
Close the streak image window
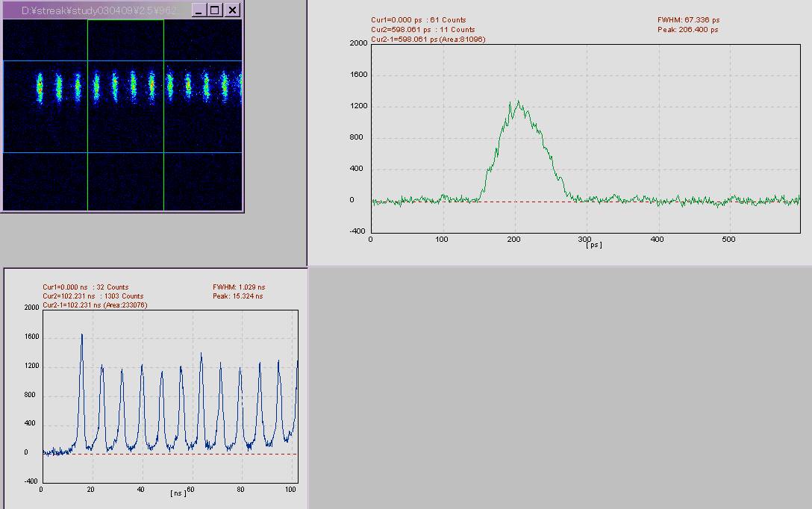pyautogui.click(x=232, y=10)
